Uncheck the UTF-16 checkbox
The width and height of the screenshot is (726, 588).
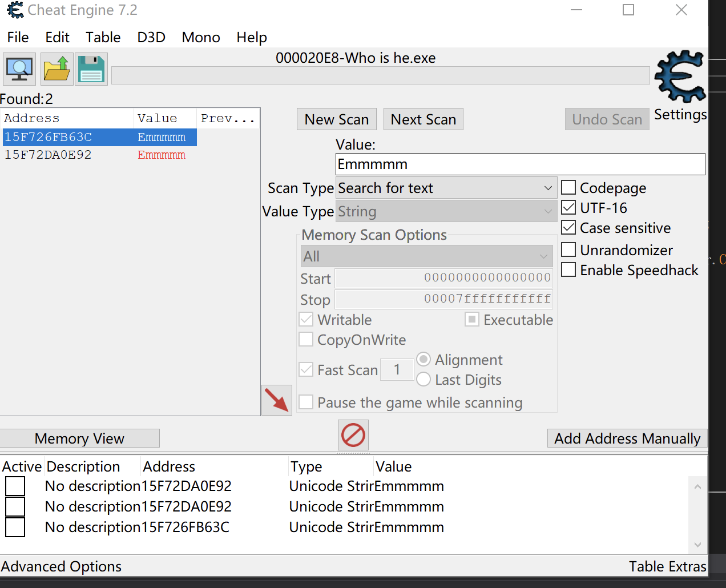(x=568, y=207)
